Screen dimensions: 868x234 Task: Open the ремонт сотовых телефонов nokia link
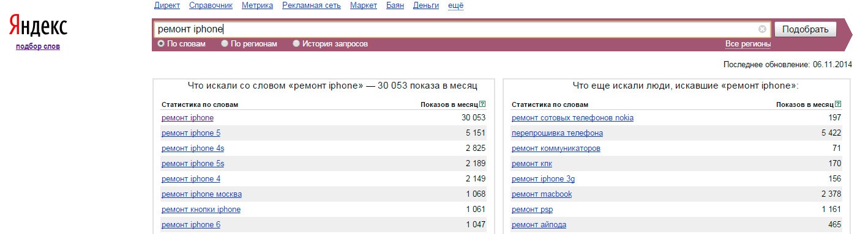[x=572, y=118]
